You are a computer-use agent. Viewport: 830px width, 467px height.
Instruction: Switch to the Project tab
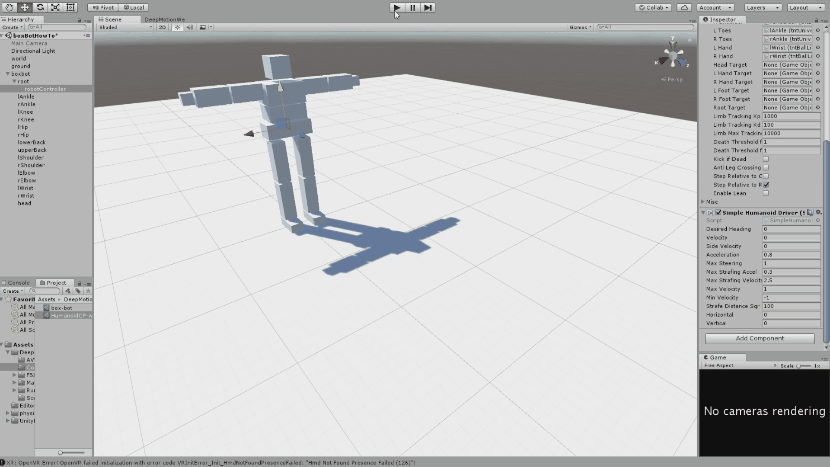click(53, 283)
